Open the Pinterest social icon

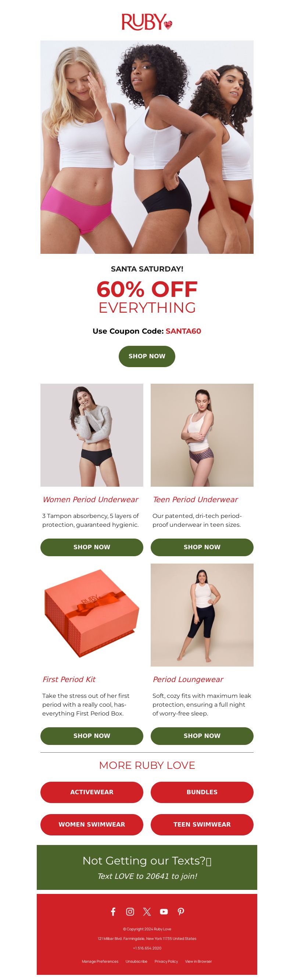click(x=181, y=911)
